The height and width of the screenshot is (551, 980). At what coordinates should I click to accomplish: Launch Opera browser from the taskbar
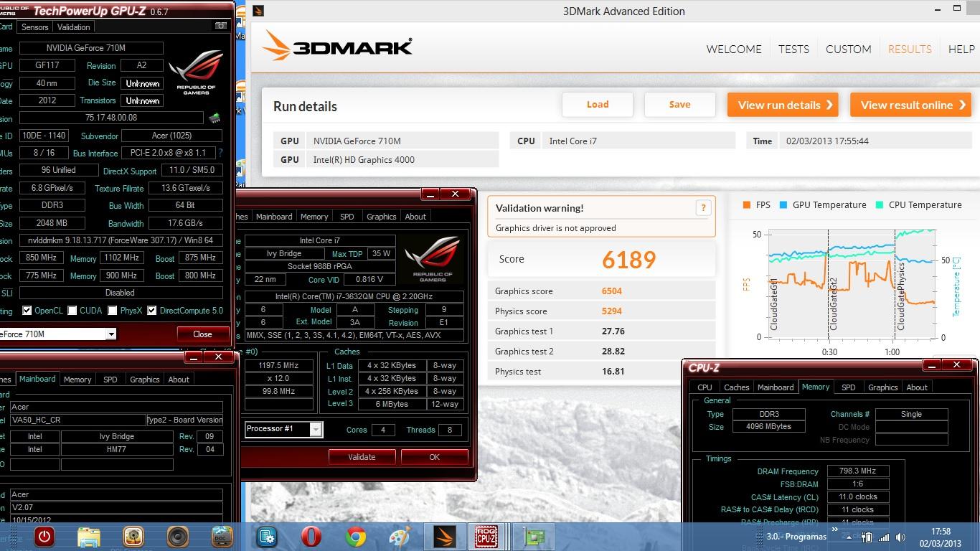coord(311,536)
